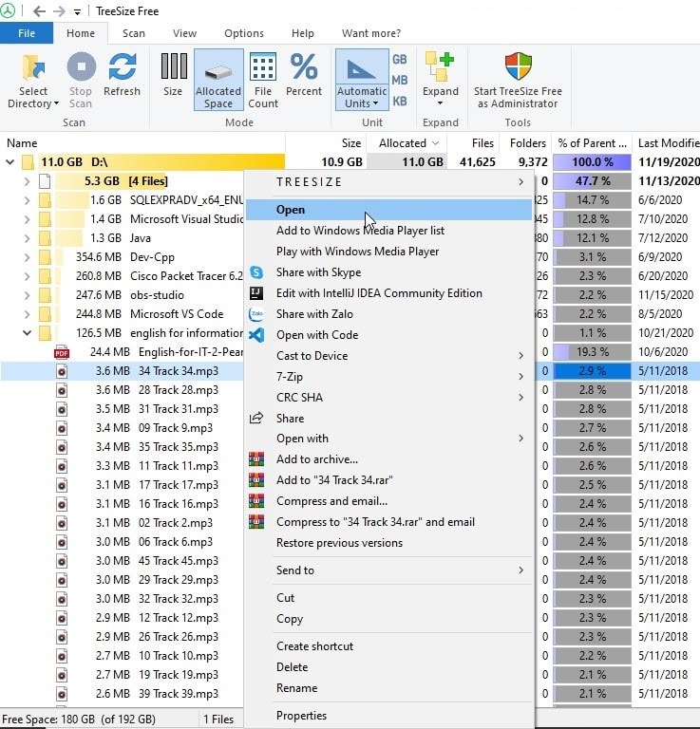This screenshot has height=729, width=700.
Task: Open the Expand dropdown button
Action: click(x=440, y=80)
